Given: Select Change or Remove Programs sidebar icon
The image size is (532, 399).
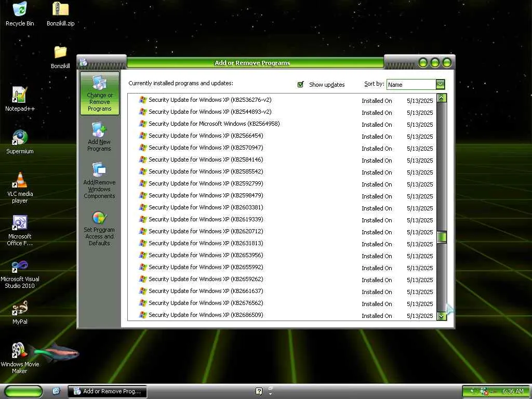Looking at the screenshot, I should (99, 94).
